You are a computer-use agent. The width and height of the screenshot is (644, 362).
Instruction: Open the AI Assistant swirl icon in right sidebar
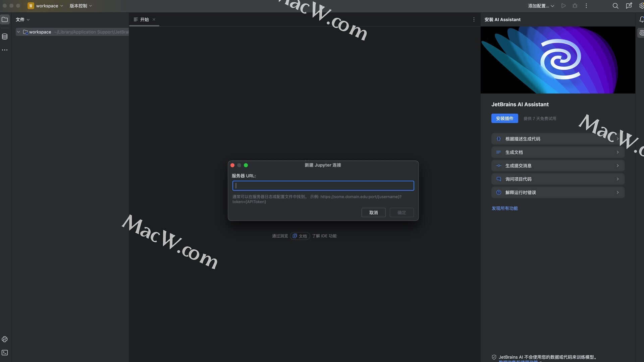pos(641,33)
